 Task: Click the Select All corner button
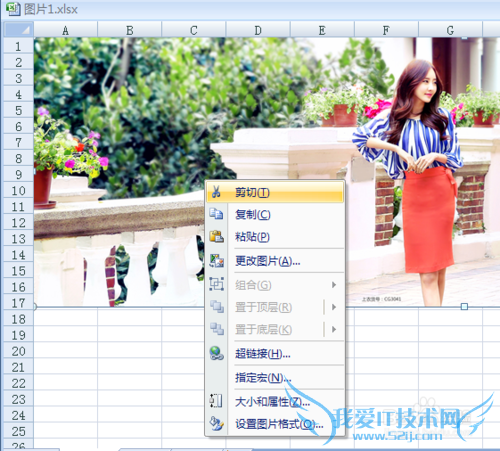point(18,29)
